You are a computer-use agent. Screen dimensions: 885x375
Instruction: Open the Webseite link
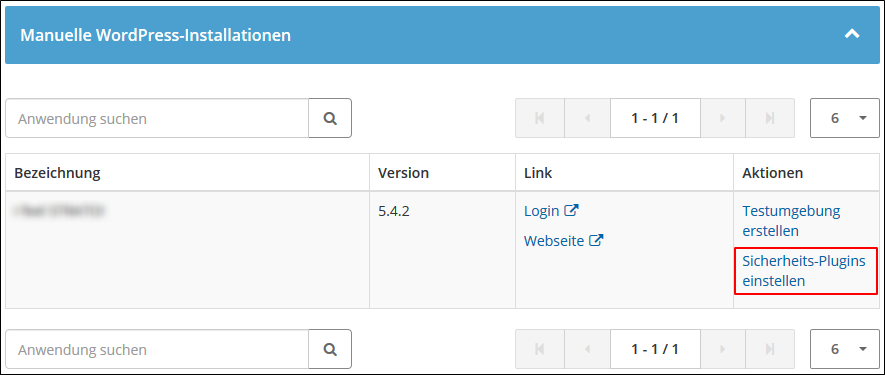(x=554, y=241)
